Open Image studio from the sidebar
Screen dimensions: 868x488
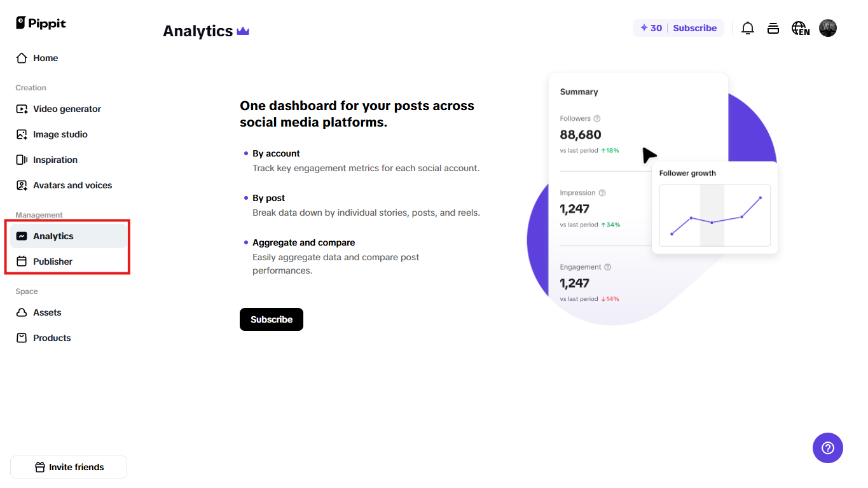(60, 134)
